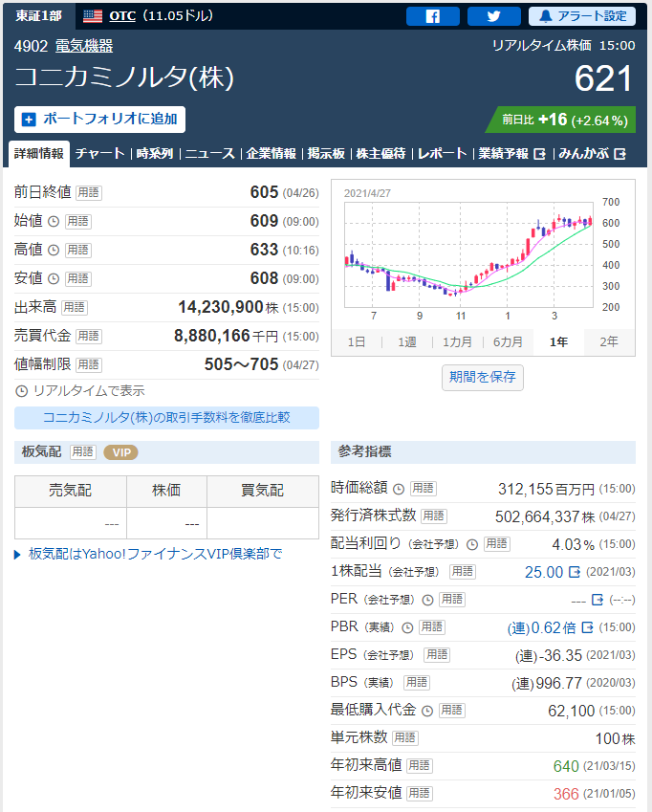Click the VIP badge beside 板気配
Screen dimensions: 652x812
pyautogui.click(x=121, y=452)
